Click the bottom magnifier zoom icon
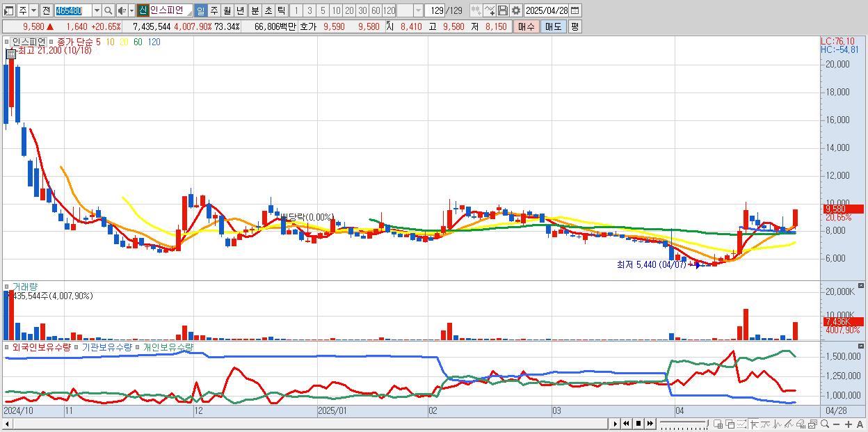The height and width of the screenshot is (432, 868). point(824,424)
